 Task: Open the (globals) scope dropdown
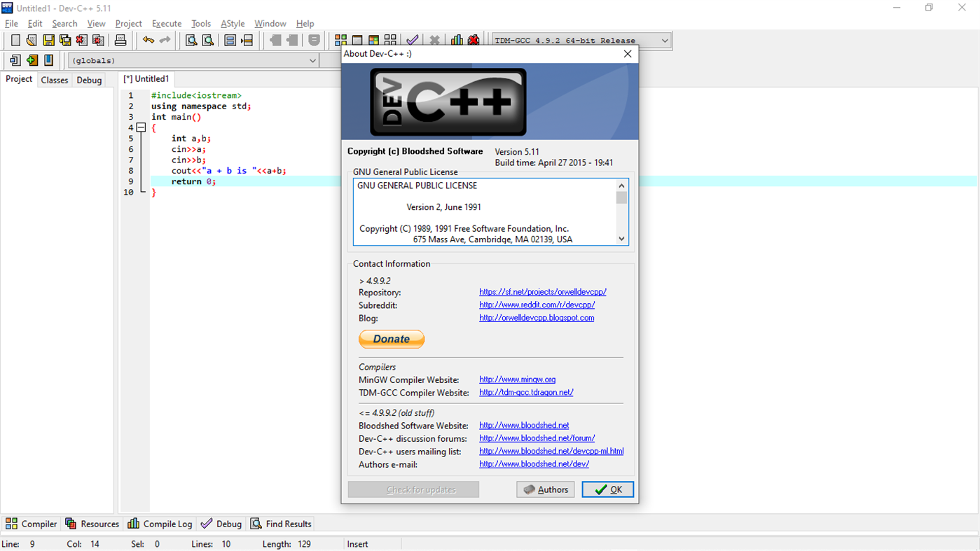pyautogui.click(x=194, y=61)
